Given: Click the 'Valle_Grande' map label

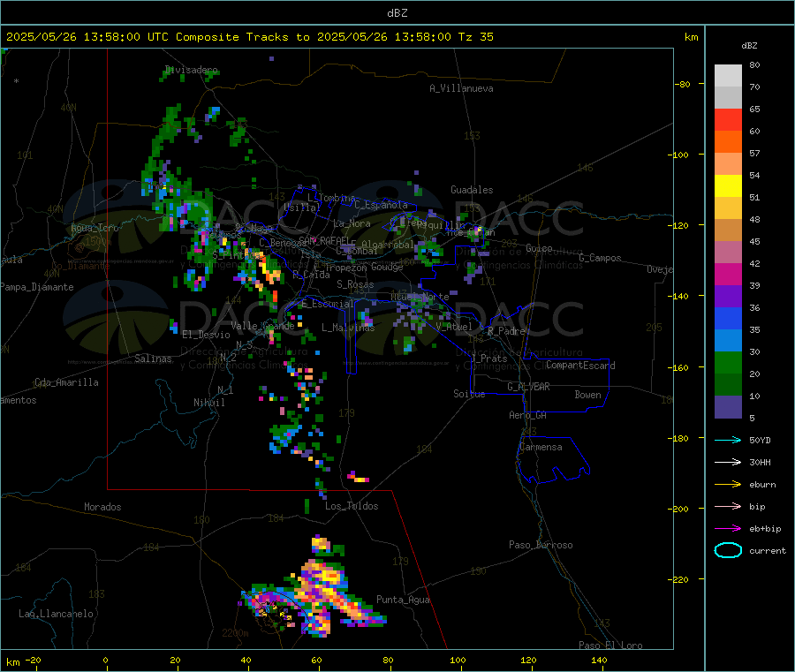Looking at the screenshot, I should pyautogui.click(x=262, y=326).
